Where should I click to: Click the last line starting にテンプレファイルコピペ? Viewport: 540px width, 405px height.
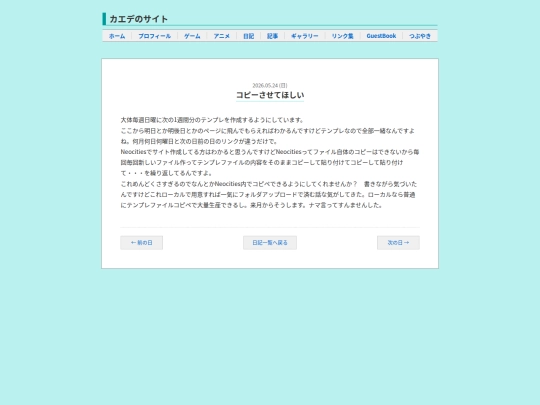(251, 205)
